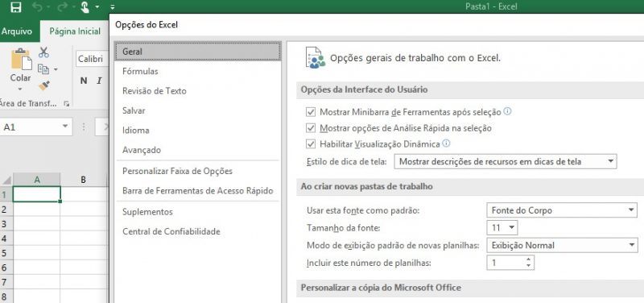Select row 3 header
This screenshot has width=644, height=303.
(x=6, y=224)
